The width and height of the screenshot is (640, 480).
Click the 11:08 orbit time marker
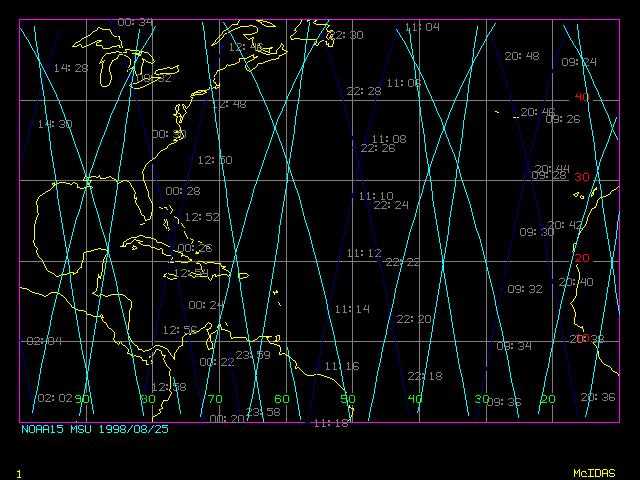pyautogui.click(x=389, y=139)
